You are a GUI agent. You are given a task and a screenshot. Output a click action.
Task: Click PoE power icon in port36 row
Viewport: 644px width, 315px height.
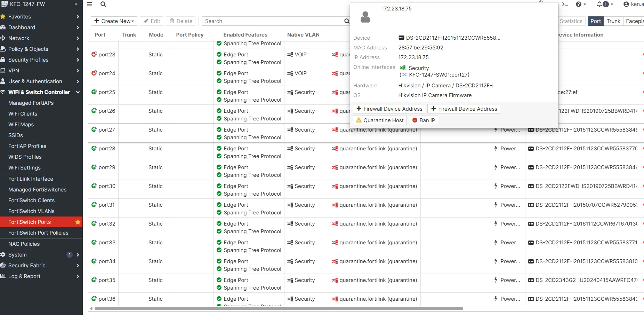496,299
